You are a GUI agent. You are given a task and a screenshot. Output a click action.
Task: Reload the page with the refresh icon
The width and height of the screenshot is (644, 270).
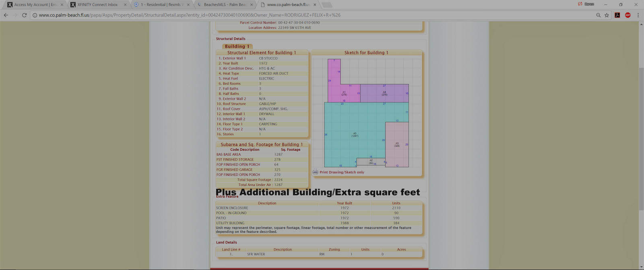[24, 15]
